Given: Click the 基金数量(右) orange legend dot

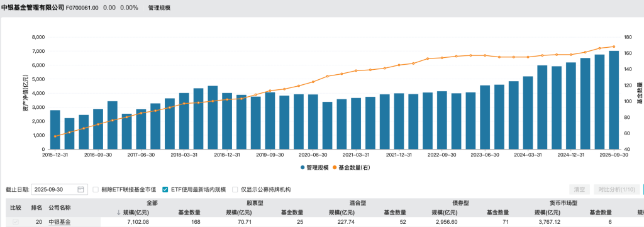Looking at the screenshot, I should tap(335, 167).
